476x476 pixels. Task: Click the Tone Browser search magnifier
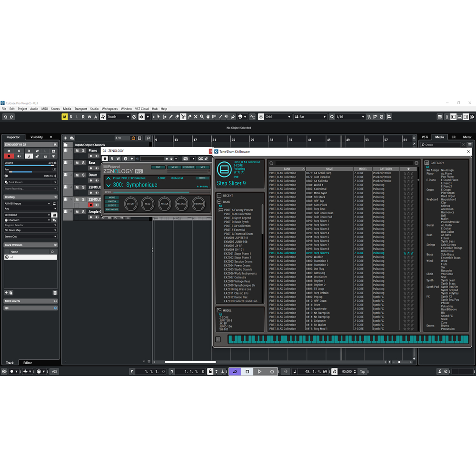tap(271, 163)
